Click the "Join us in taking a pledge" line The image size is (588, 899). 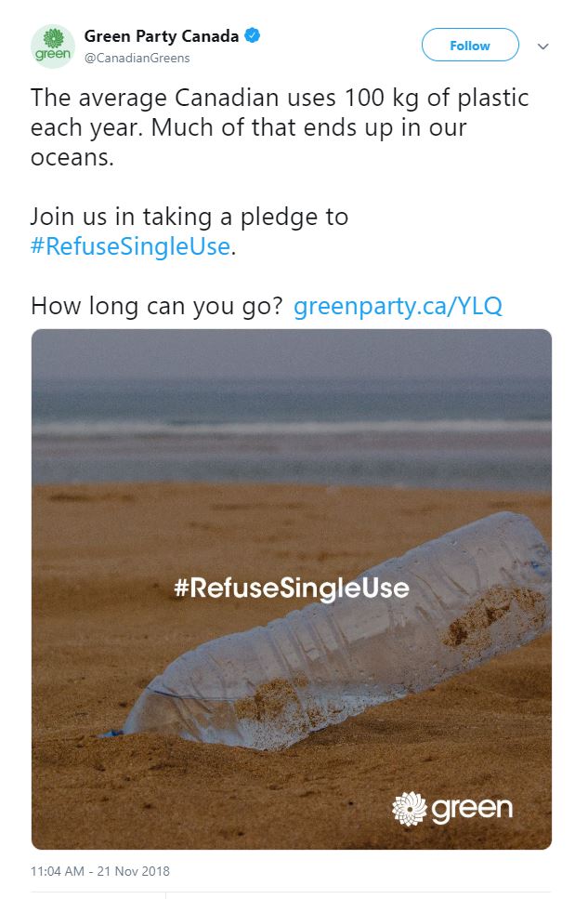tap(189, 218)
